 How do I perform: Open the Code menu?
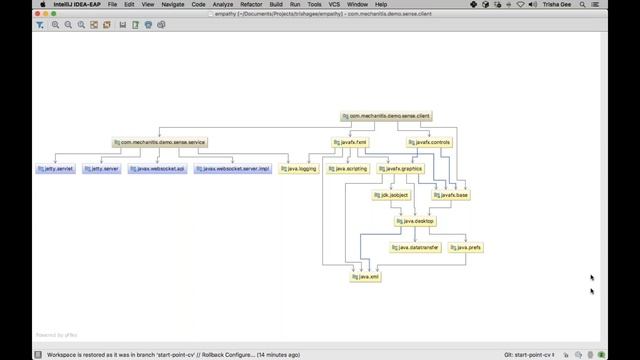click(x=198, y=4)
